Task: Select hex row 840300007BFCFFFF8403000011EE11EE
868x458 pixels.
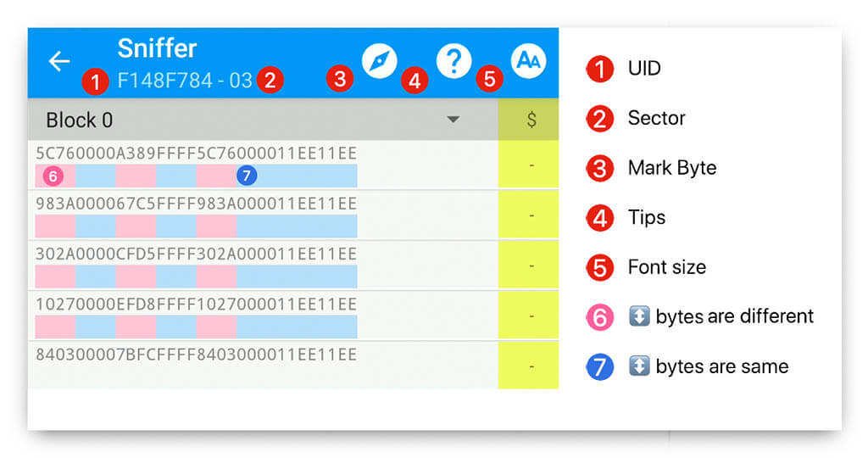Action: tap(196, 355)
